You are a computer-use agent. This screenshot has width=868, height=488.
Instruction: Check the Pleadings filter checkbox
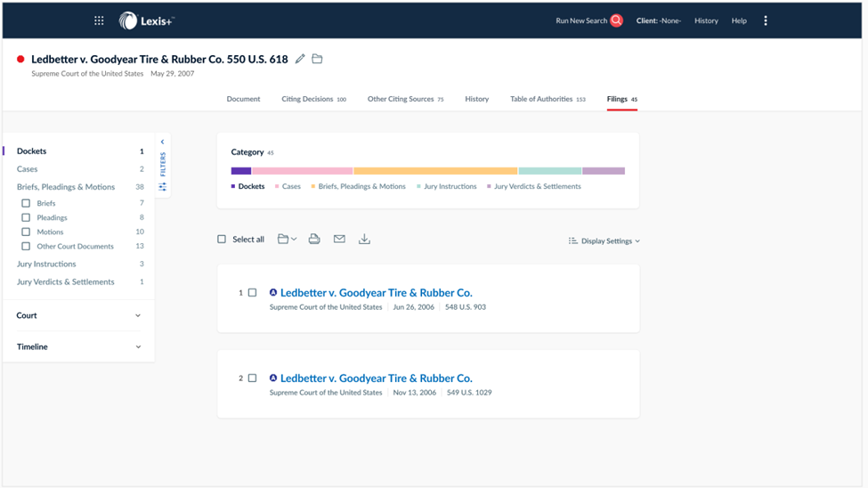[x=26, y=217]
